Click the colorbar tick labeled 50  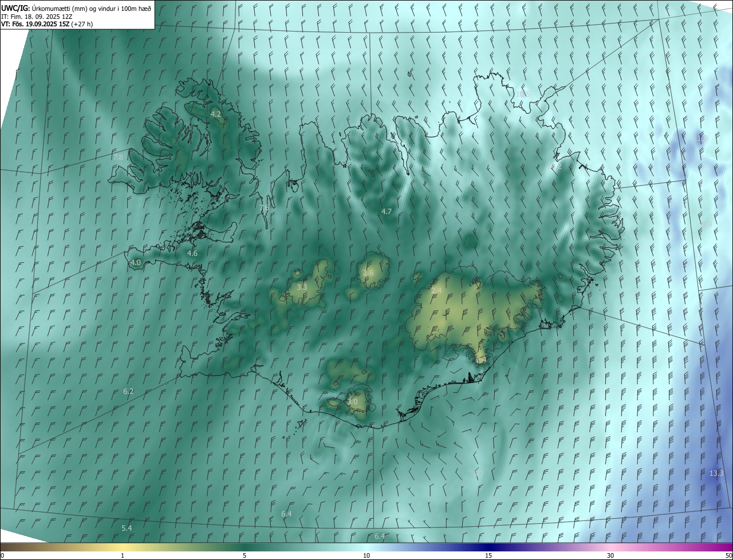(728, 555)
